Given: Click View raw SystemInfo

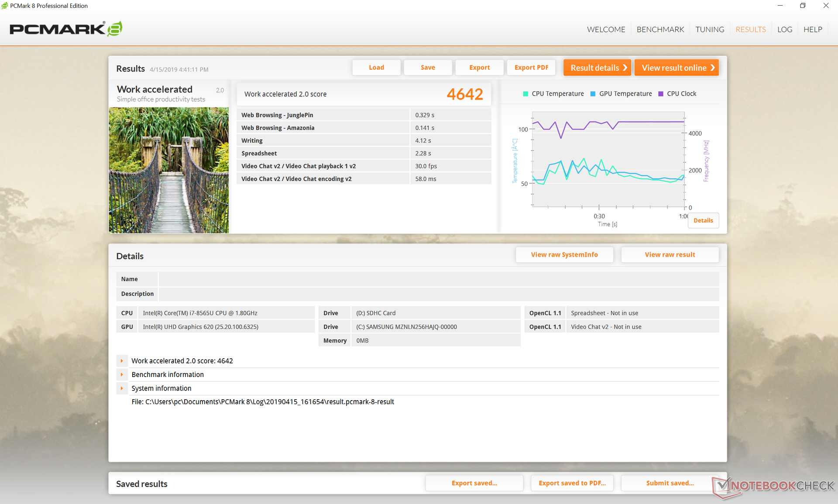Looking at the screenshot, I should (x=564, y=255).
